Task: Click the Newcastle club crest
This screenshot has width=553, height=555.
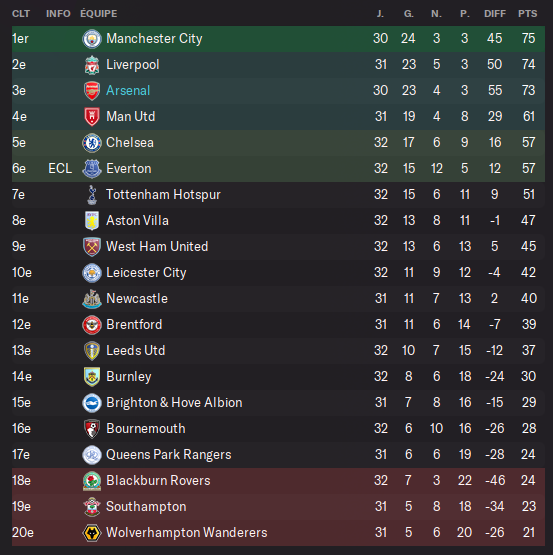Action: pyautogui.click(x=92, y=299)
